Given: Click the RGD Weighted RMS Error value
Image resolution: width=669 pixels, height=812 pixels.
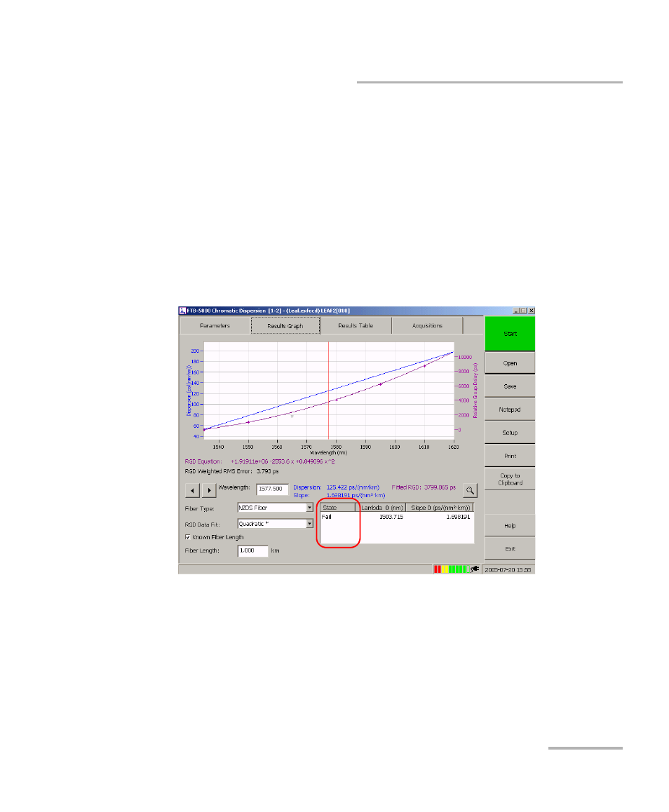Looking at the screenshot, I should click(268, 471).
